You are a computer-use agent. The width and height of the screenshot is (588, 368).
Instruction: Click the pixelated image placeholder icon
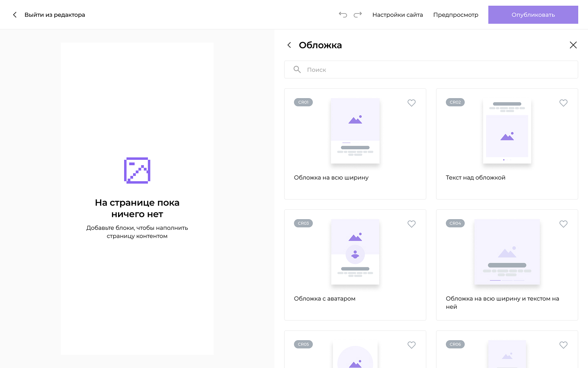pyautogui.click(x=137, y=171)
